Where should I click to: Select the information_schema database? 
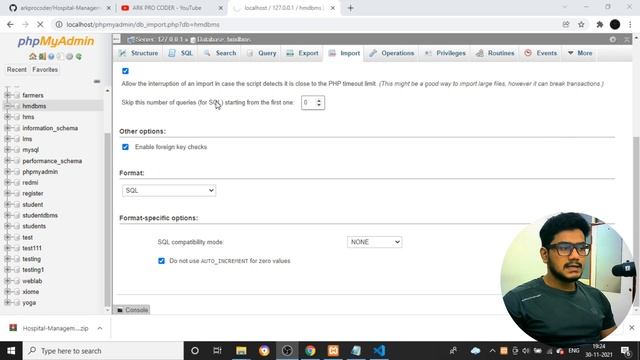(x=50, y=128)
